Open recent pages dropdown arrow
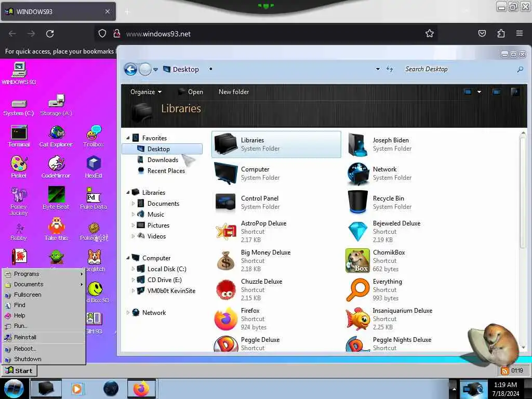Viewport: 532px width, 399px height. pyautogui.click(x=155, y=69)
